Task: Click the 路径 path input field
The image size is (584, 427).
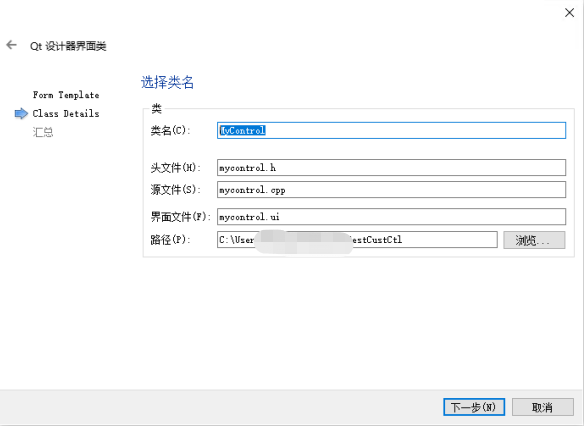Action: (x=357, y=240)
